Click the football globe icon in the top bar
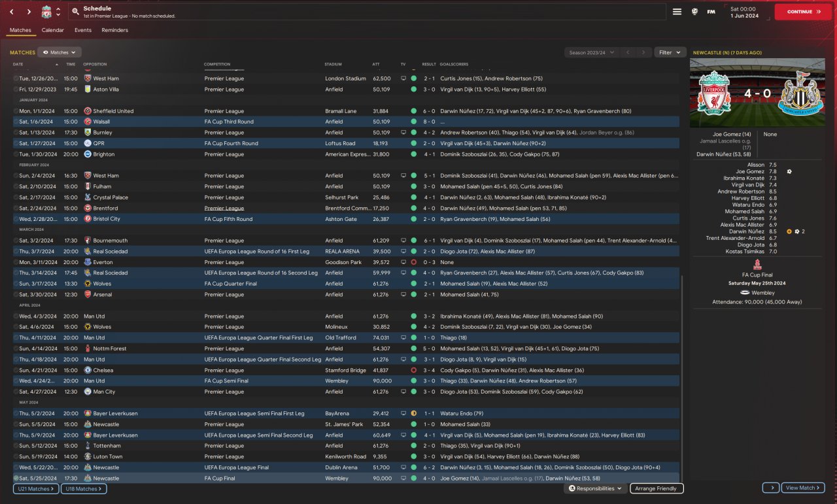This screenshot has width=837, height=504. tap(694, 12)
